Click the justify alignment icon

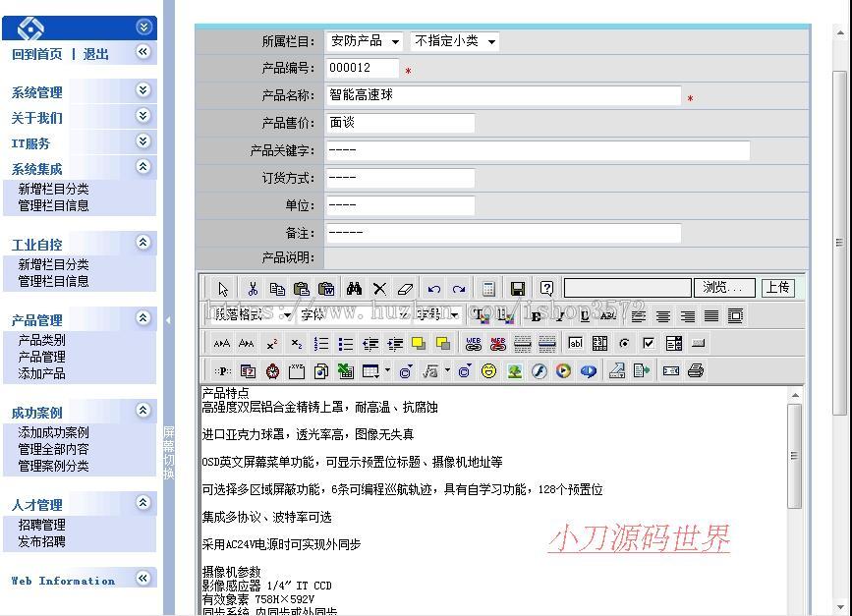(x=711, y=315)
